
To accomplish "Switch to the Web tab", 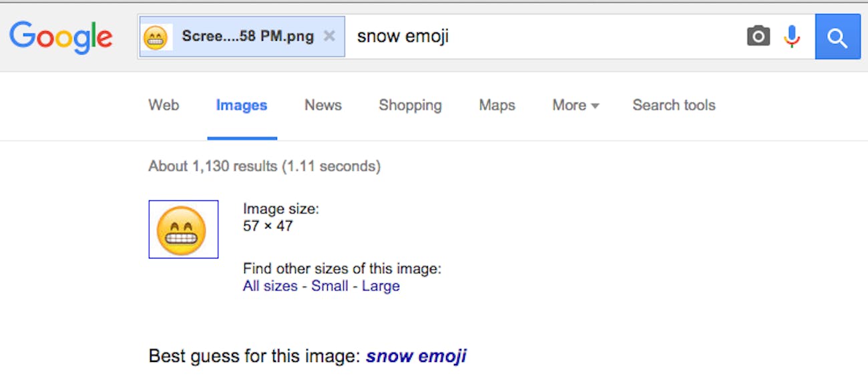I will click(x=164, y=105).
